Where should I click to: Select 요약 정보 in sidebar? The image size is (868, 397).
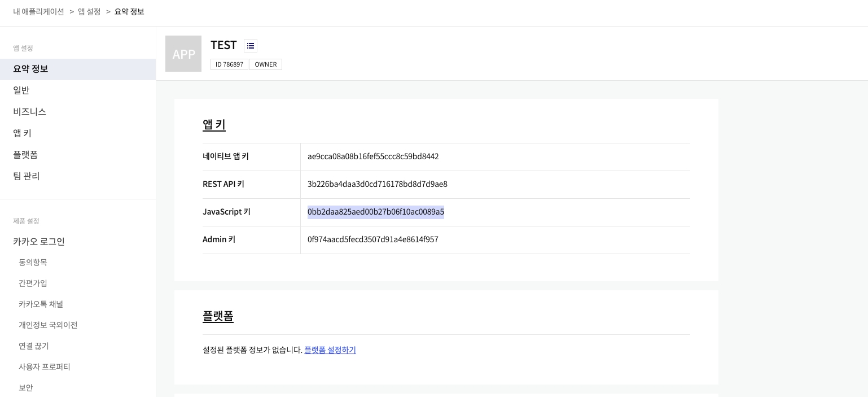[x=30, y=69]
